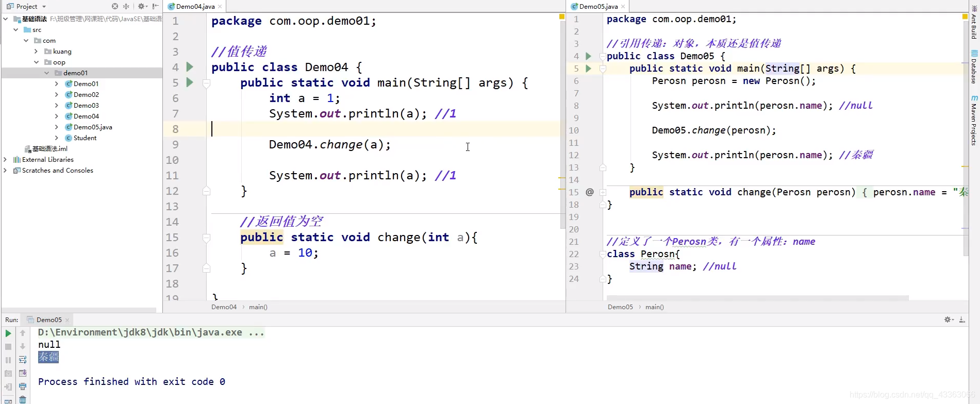The height and width of the screenshot is (404, 980).
Task: Switch to the Demo05.java editor tab
Action: [x=598, y=6]
